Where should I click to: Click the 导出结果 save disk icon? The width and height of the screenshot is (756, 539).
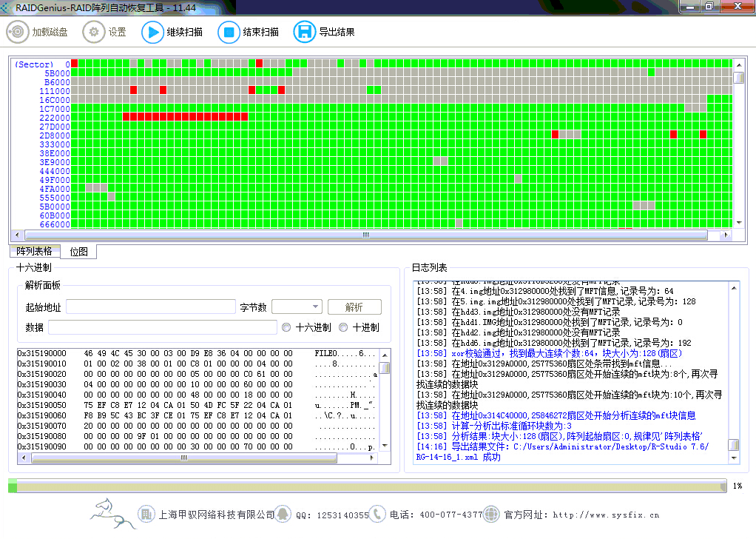[305, 32]
